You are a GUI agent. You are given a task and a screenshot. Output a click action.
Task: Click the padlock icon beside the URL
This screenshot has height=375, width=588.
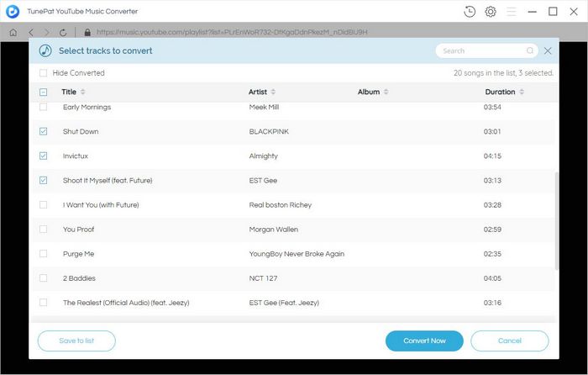click(x=87, y=32)
